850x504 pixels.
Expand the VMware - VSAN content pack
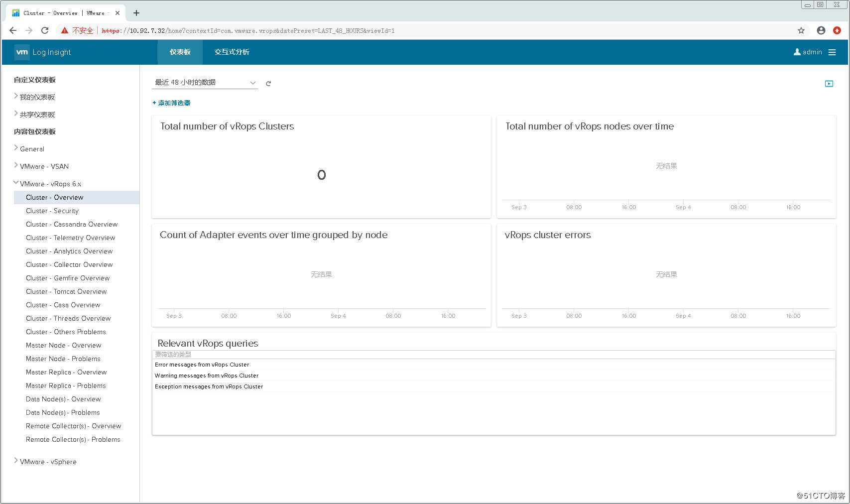pos(16,165)
